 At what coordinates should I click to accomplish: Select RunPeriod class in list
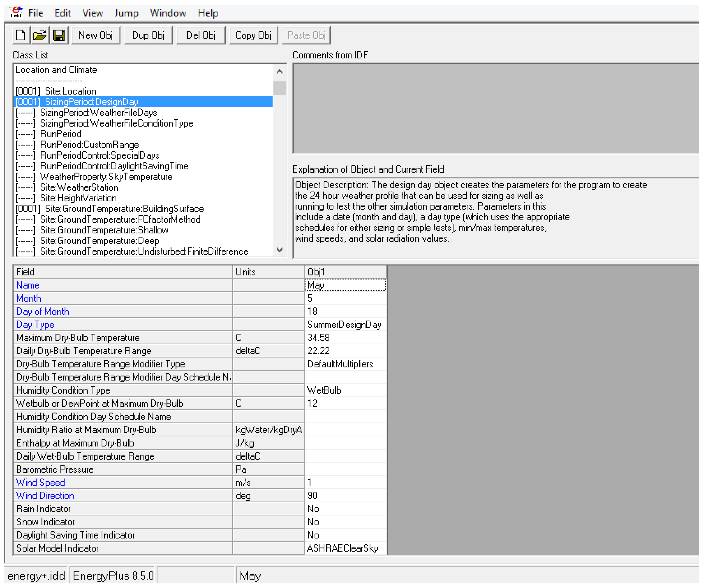pos(60,134)
